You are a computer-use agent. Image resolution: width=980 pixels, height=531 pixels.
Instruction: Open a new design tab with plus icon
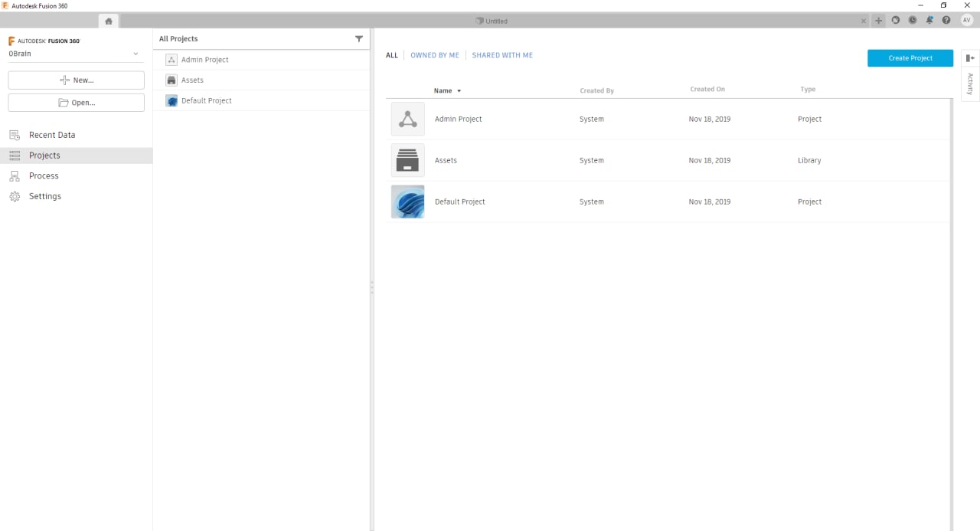[x=878, y=21]
